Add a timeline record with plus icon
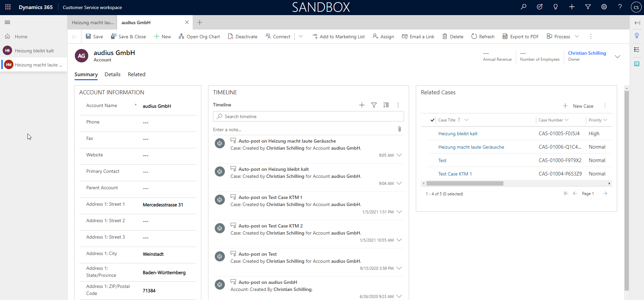Image resolution: width=644 pixels, height=300 pixels. tap(362, 105)
